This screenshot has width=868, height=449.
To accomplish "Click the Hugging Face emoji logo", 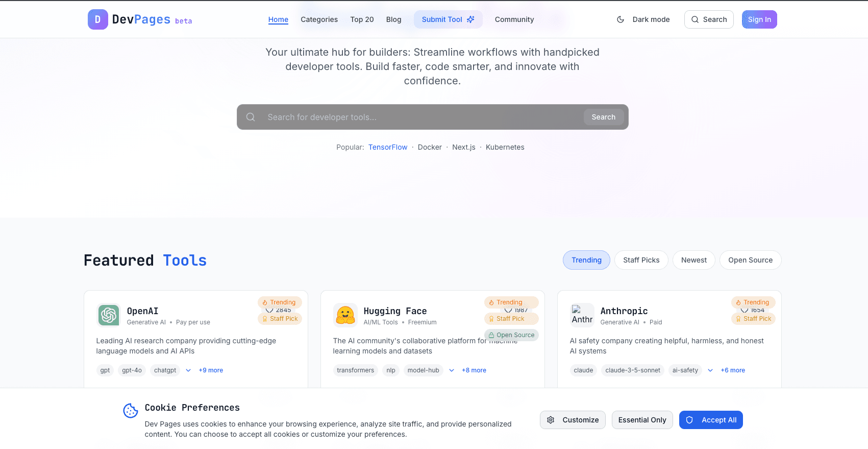I will tap(345, 315).
